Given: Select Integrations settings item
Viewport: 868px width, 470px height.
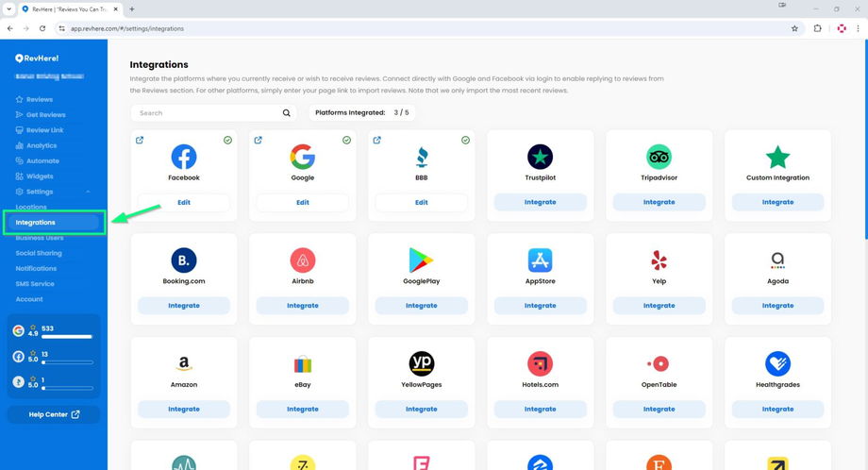Looking at the screenshot, I should point(54,223).
